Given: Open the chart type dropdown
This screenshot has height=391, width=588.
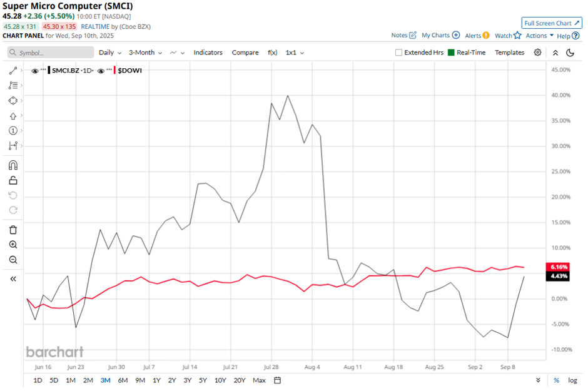Looking at the screenshot, I should coord(177,53).
